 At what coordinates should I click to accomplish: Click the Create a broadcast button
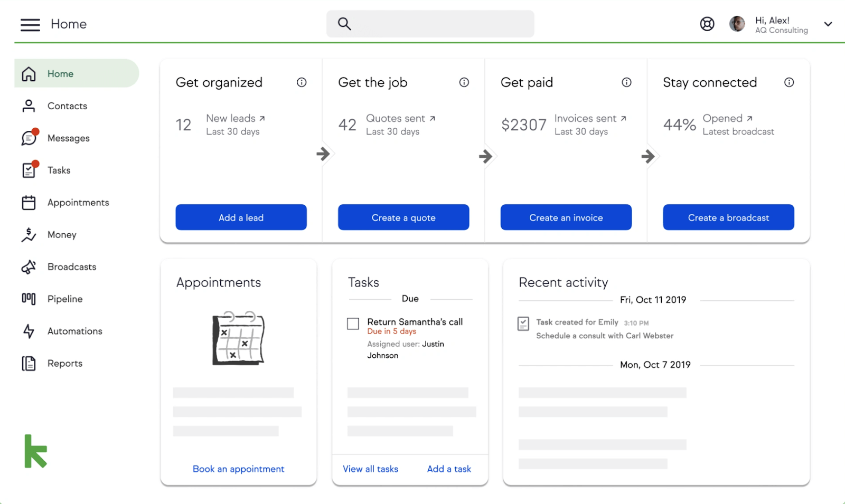pyautogui.click(x=729, y=217)
